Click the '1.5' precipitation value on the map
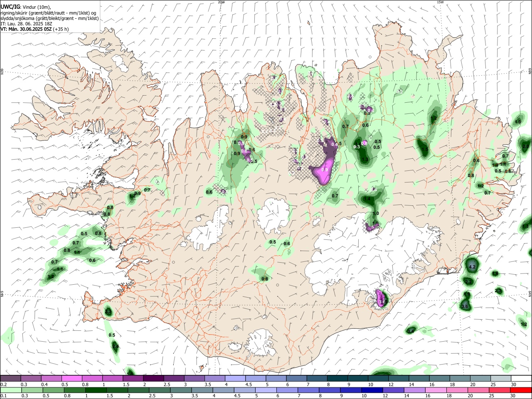532x399 pixels. (x=425, y=150)
